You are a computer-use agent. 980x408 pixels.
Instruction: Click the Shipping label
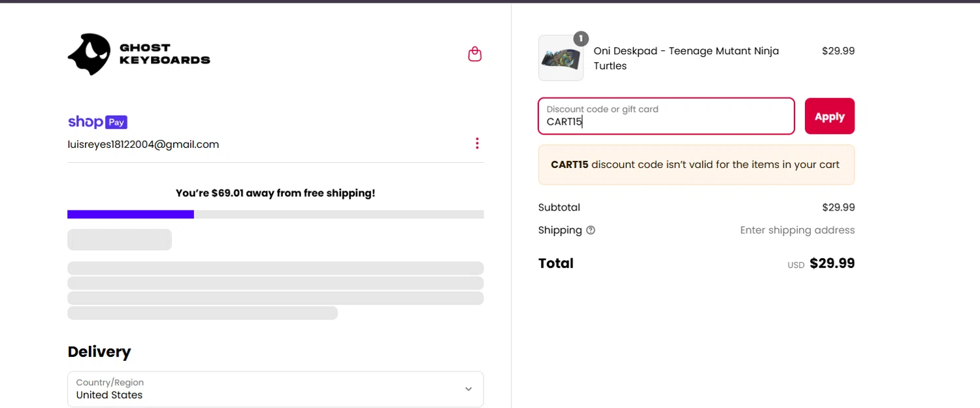[x=560, y=230]
